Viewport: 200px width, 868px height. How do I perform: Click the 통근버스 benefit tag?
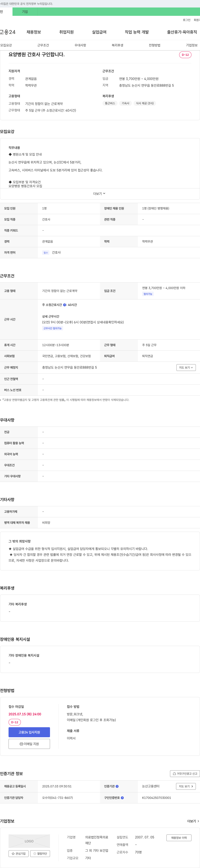[x=110, y=104]
